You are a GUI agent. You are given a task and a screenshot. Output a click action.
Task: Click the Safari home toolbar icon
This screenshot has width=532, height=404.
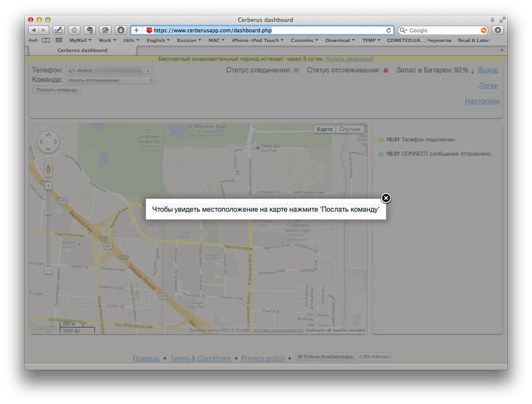click(x=74, y=30)
